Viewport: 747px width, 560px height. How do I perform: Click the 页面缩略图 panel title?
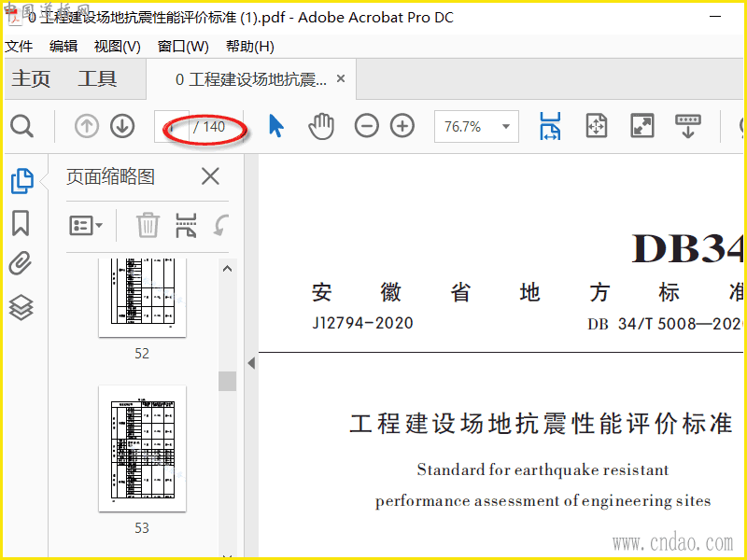[110, 176]
